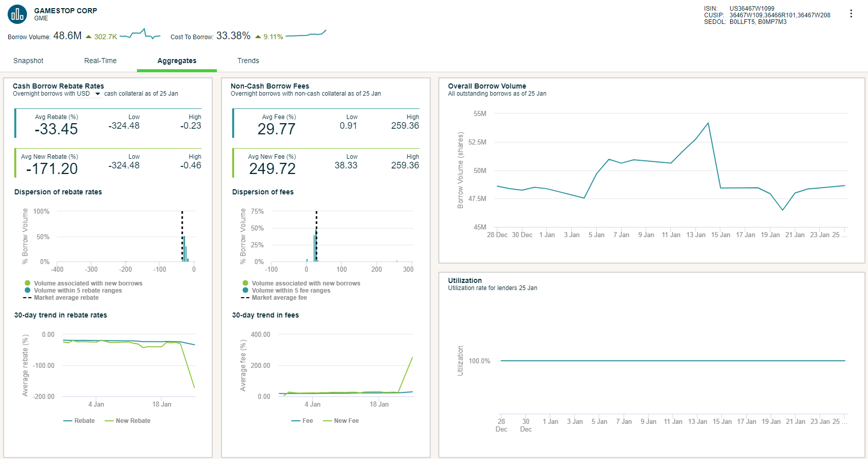The height and width of the screenshot is (459, 868).
Task: Select the Aggregates tab
Action: 177,61
